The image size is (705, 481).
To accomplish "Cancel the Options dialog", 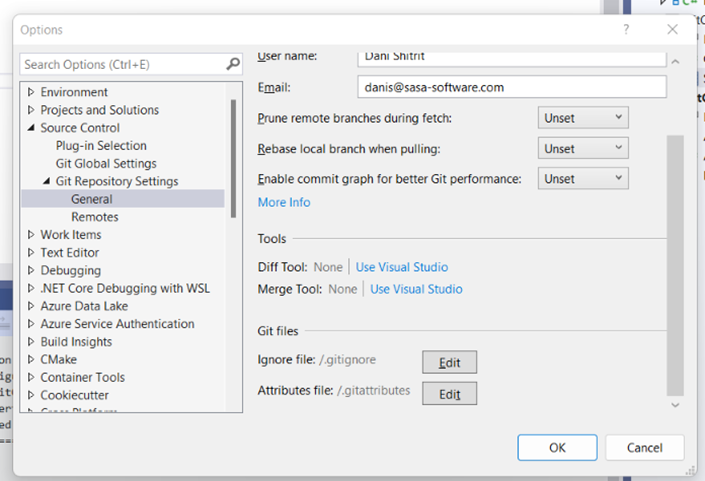I will pyautogui.click(x=645, y=448).
